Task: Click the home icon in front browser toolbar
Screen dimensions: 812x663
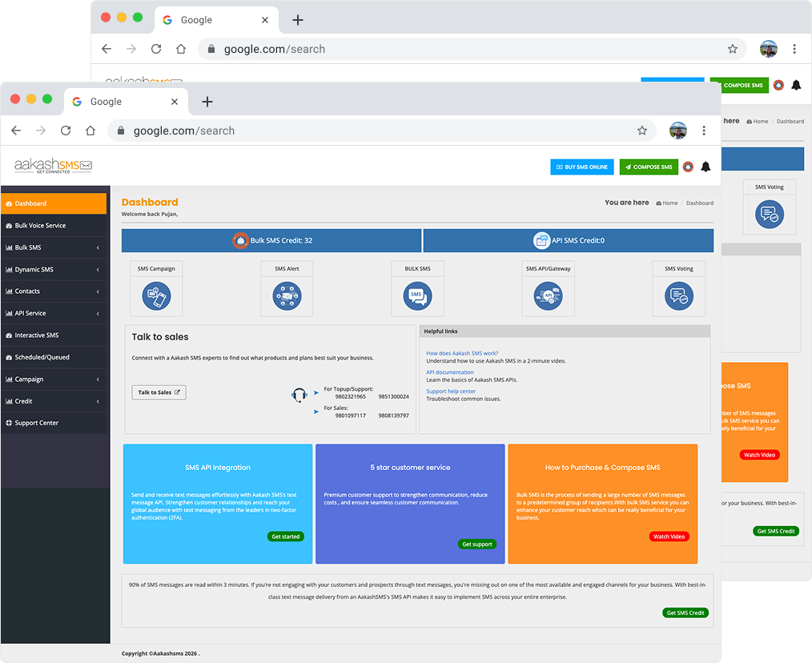Action: [x=90, y=131]
